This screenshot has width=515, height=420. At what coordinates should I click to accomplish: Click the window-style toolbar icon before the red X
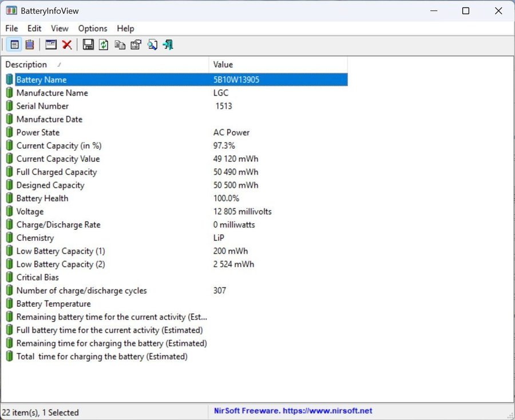point(51,45)
